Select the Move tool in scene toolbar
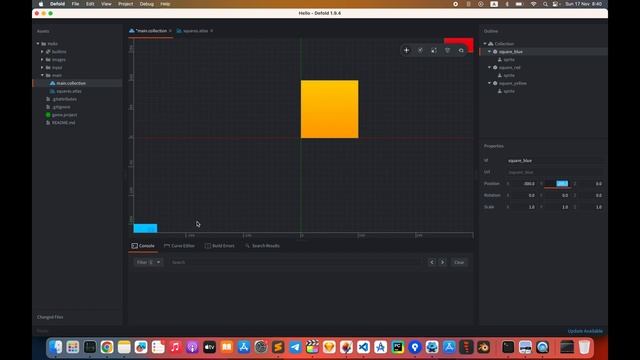 (406, 50)
